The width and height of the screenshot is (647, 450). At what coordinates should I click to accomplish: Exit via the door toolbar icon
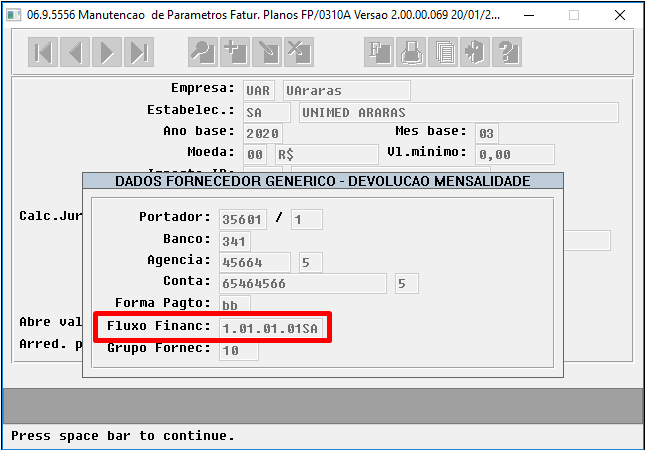coord(475,52)
